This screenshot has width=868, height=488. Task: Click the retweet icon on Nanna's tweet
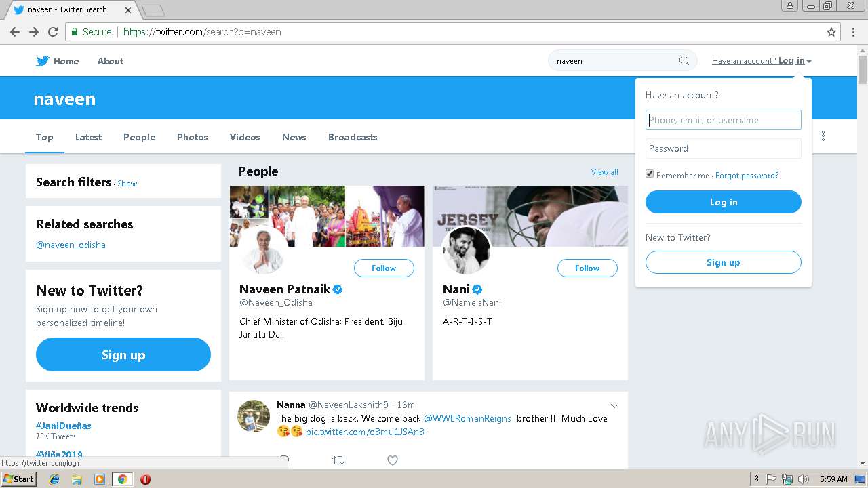pos(338,460)
